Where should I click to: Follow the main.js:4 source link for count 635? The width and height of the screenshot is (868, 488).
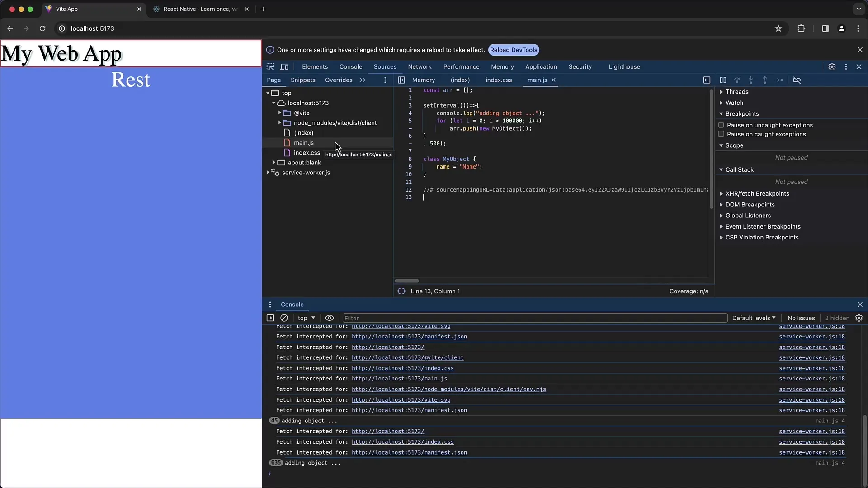830,463
